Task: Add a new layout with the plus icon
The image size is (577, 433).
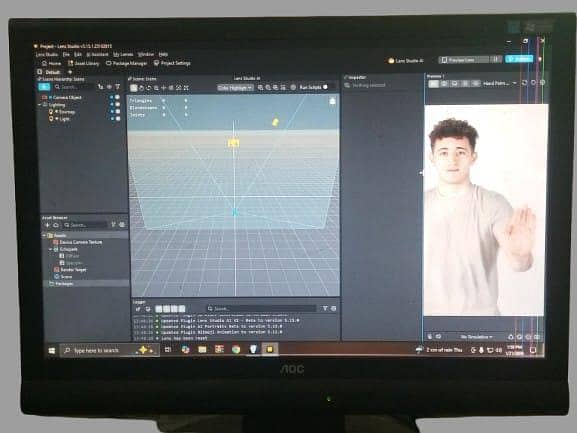Action: point(70,72)
